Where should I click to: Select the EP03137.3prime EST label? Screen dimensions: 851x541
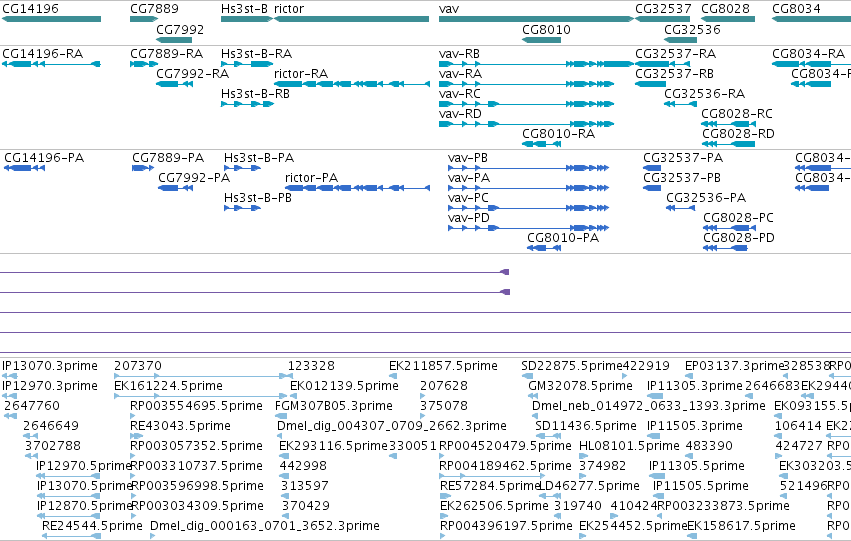(735, 366)
